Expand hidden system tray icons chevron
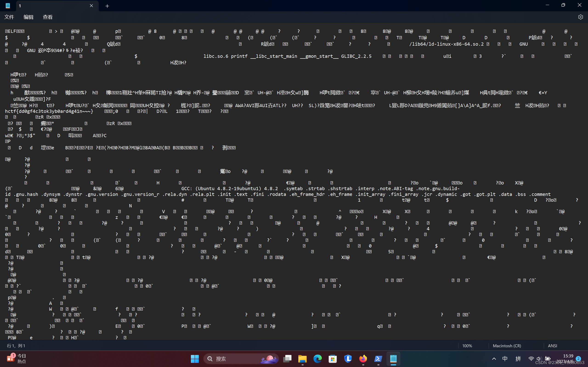The height and width of the screenshot is (367, 588). (494, 359)
